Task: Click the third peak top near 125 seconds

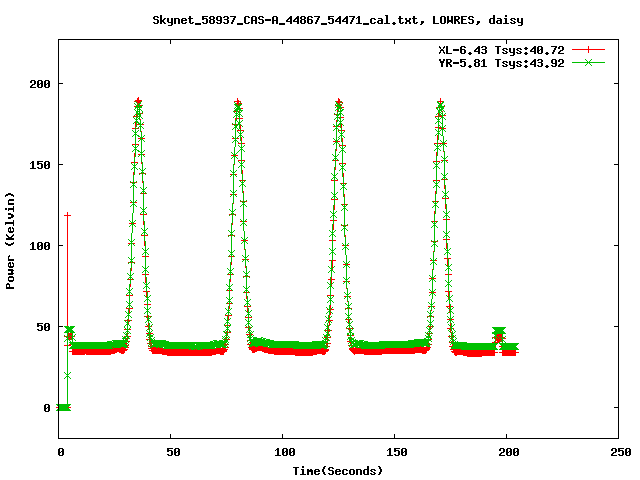Action: [x=338, y=102]
